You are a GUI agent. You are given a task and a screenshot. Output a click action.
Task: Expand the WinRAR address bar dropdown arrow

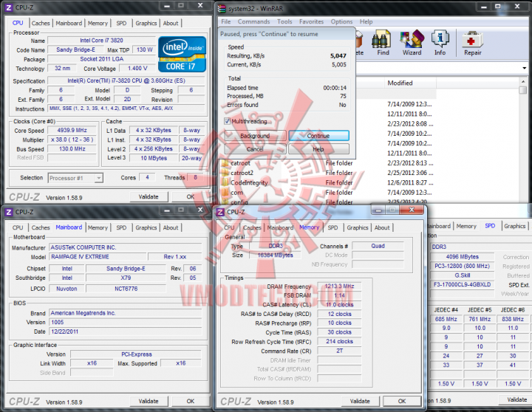[524, 68]
